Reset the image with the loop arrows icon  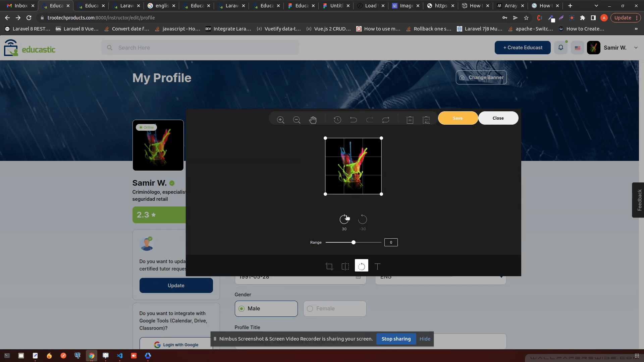[x=386, y=120]
